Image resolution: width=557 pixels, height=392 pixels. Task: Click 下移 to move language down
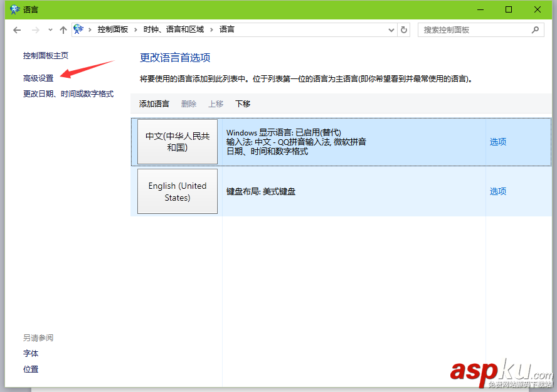click(x=243, y=104)
